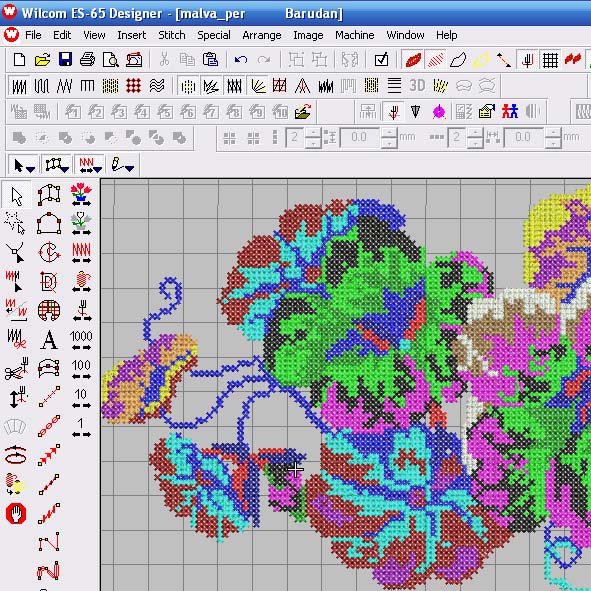Viewport: 591px width, 591px height.
Task: Toggle the jagged edge effect icon
Action: click(326, 86)
